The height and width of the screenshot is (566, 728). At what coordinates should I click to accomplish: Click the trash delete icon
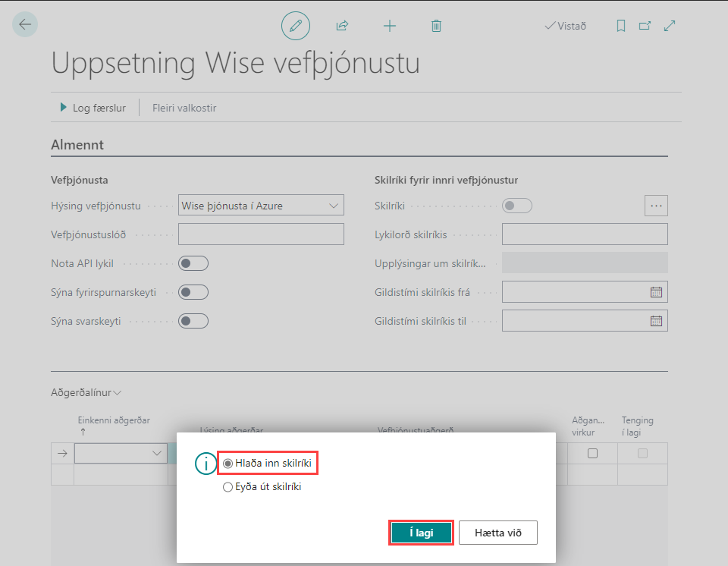[x=436, y=26]
